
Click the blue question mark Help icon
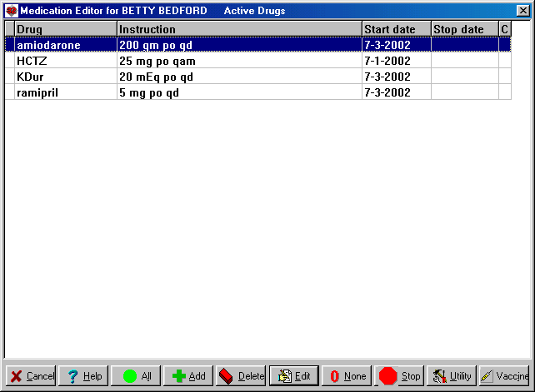tap(72, 376)
